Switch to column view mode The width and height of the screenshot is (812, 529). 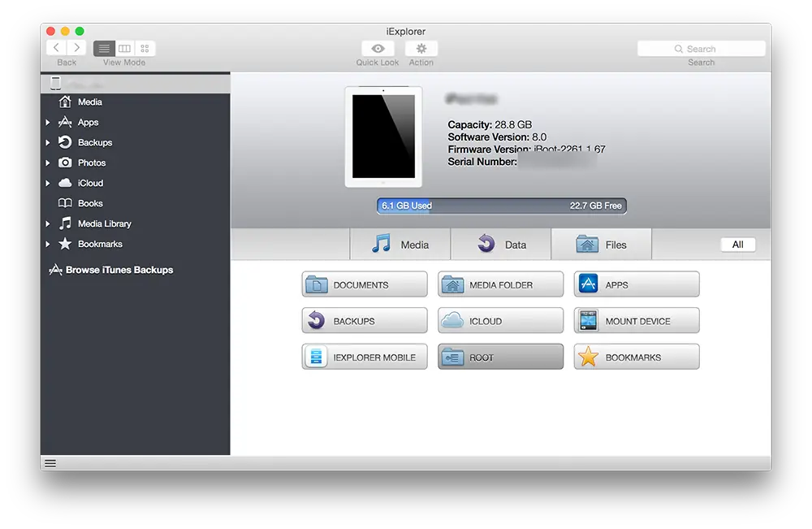click(x=124, y=48)
